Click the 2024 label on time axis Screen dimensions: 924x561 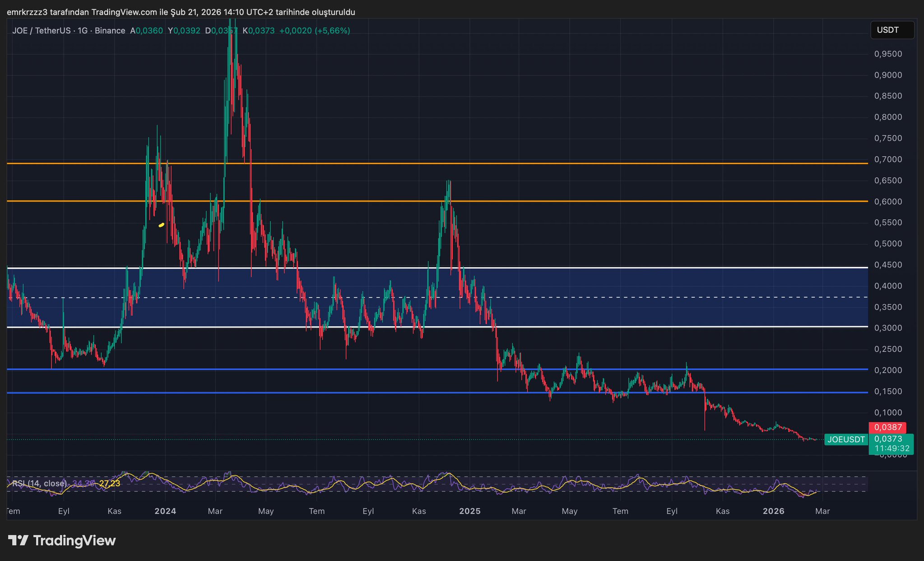click(x=165, y=511)
